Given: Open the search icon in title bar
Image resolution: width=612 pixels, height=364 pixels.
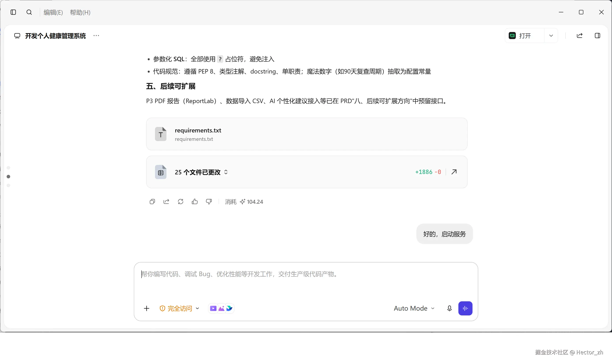Looking at the screenshot, I should click(x=29, y=12).
